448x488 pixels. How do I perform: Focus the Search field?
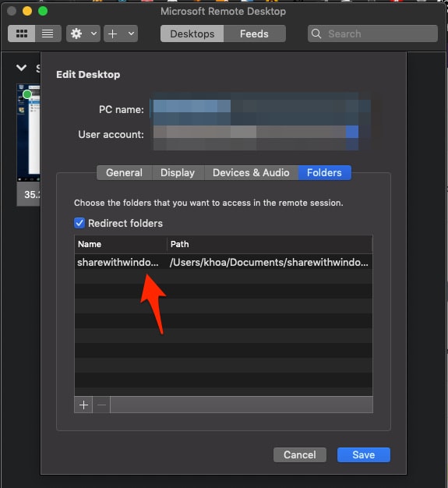coord(372,34)
